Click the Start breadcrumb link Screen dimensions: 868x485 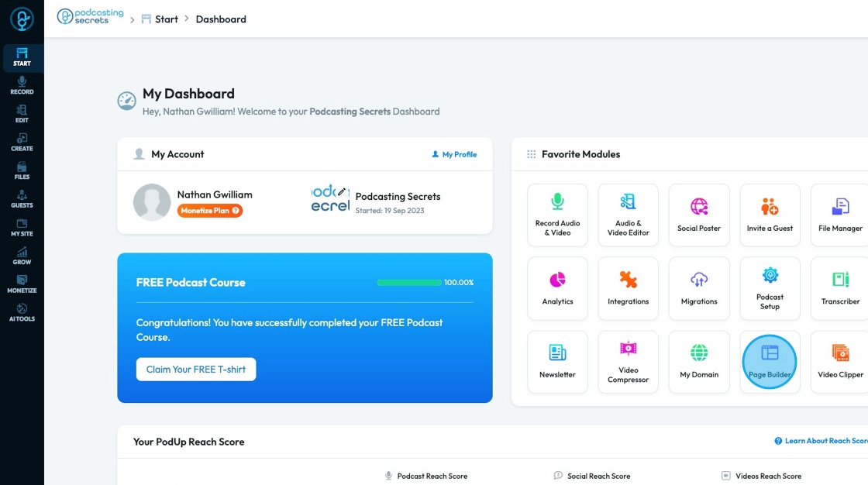pos(160,19)
